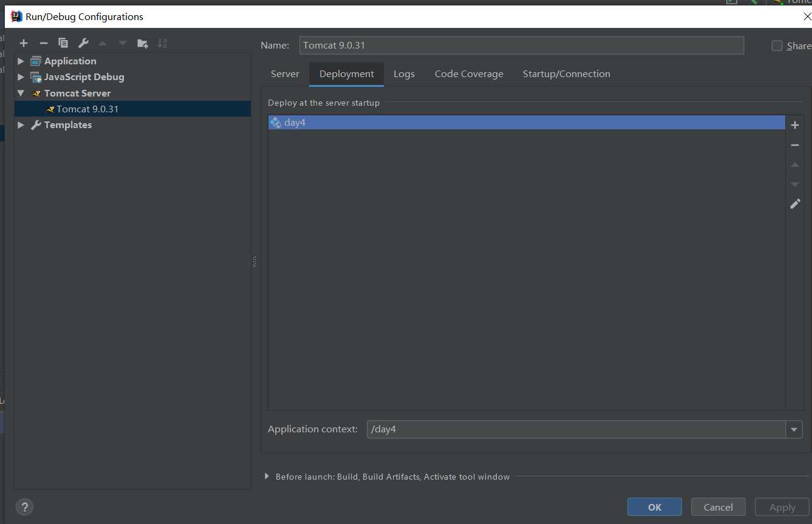The image size is (812, 524).
Task: Confirm with the OK button
Action: [x=655, y=507]
